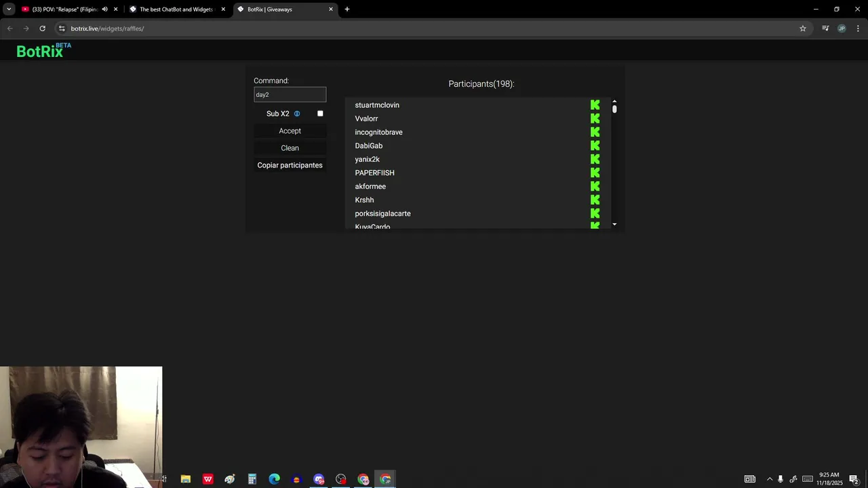Select participant "porksisigalacarte"

coord(382,213)
